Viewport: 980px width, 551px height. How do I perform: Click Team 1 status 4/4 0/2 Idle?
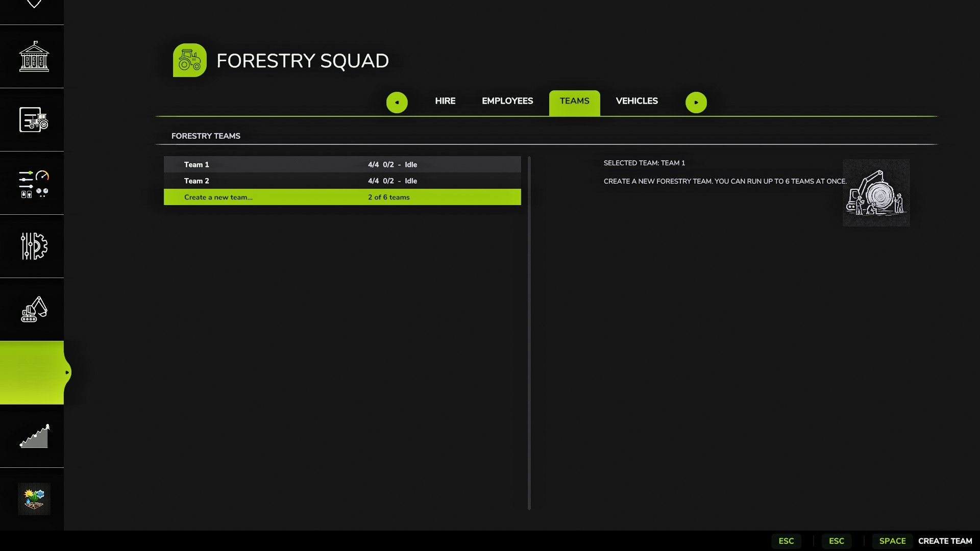[393, 165]
